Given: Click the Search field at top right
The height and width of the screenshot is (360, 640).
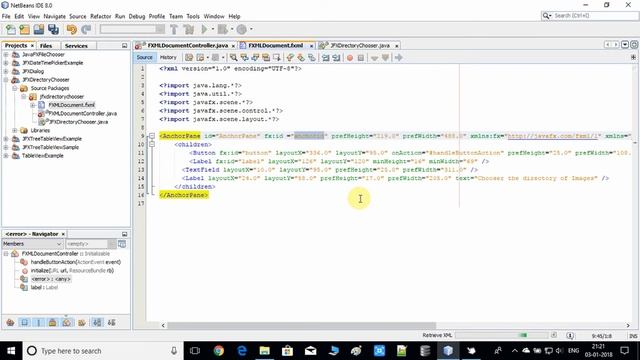Looking at the screenshot, I should [x=589, y=16].
